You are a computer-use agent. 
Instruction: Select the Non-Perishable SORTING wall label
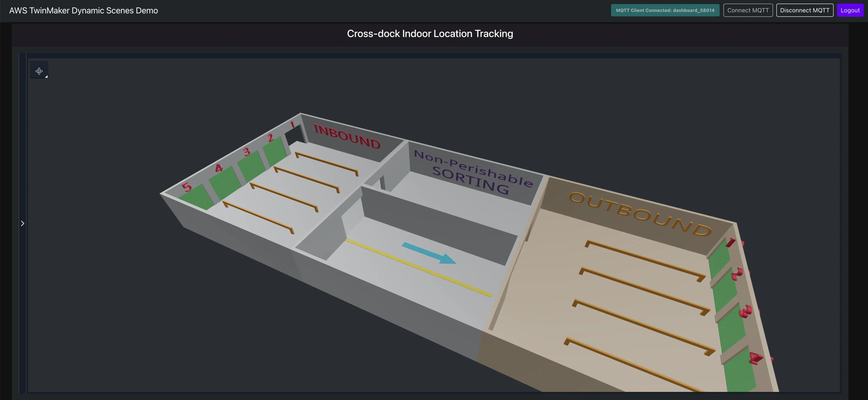tap(473, 172)
